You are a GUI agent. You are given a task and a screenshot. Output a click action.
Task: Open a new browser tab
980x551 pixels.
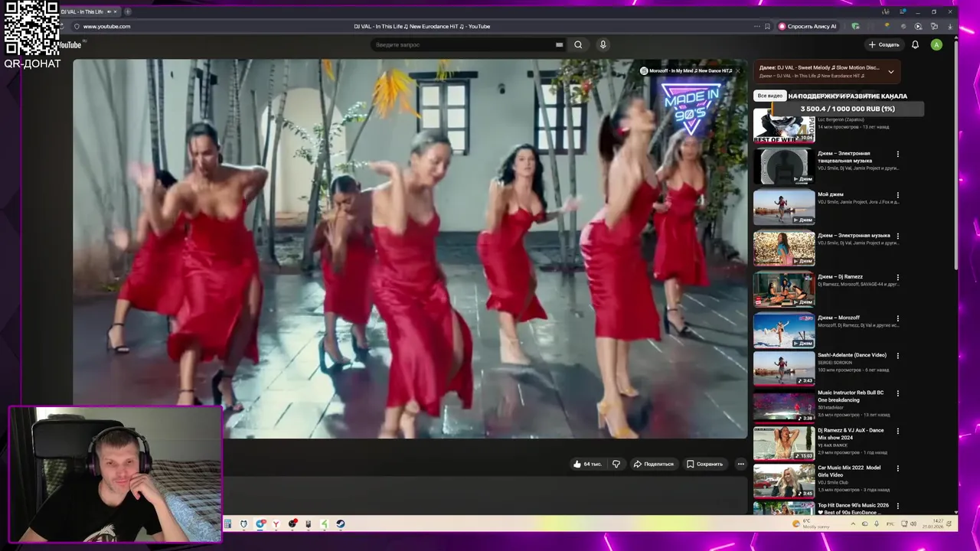coord(127,11)
